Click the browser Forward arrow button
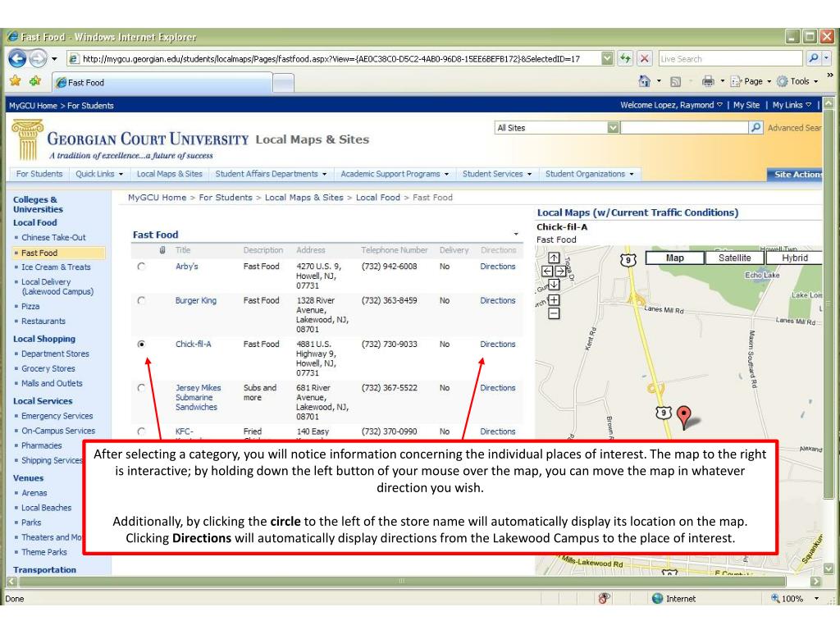The image size is (840, 630). 38,58
